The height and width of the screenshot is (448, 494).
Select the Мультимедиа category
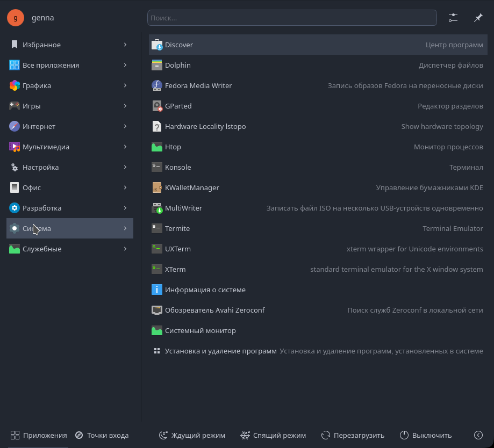coord(70,147)
